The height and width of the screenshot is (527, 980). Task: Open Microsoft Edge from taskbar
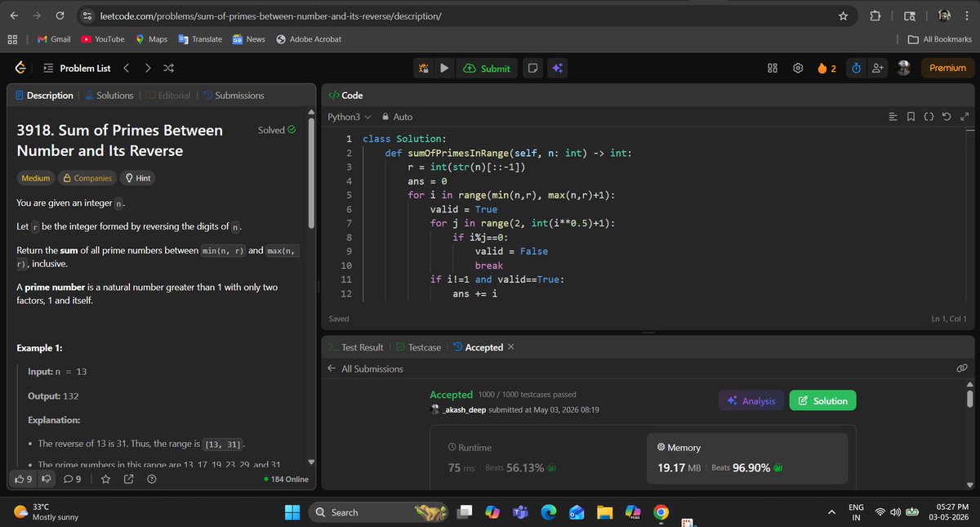click(549, 512)
